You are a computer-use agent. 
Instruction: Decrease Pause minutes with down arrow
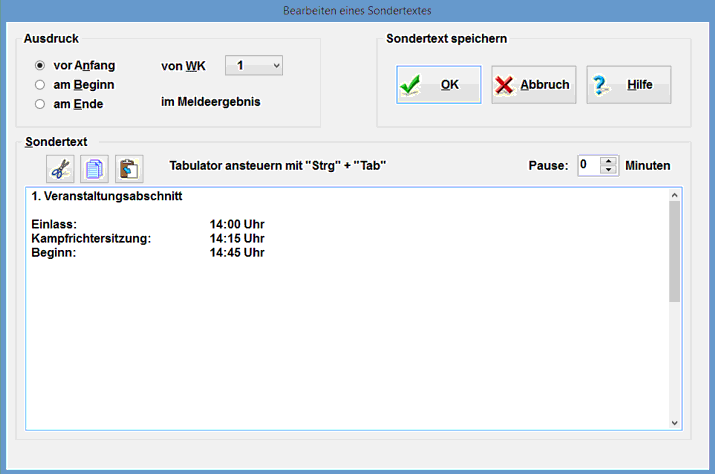pyautogui.click(x=608, y=170)
